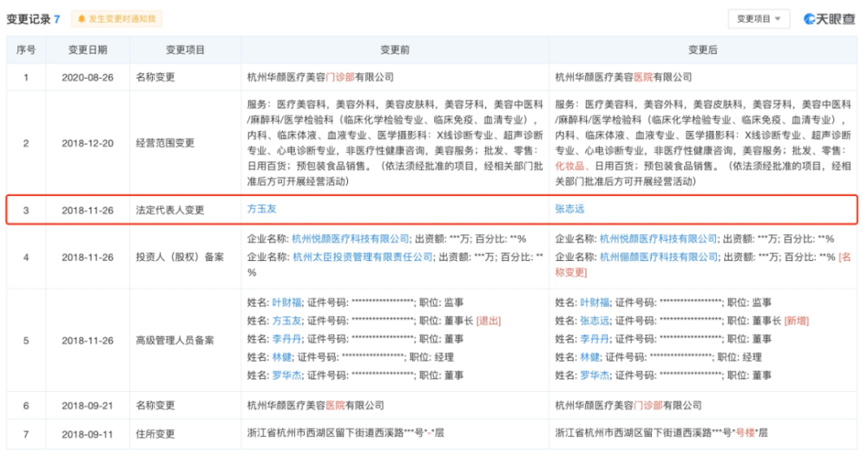
Task: Click 名称变更 in row 1
Action: click(x=155, y=77)
